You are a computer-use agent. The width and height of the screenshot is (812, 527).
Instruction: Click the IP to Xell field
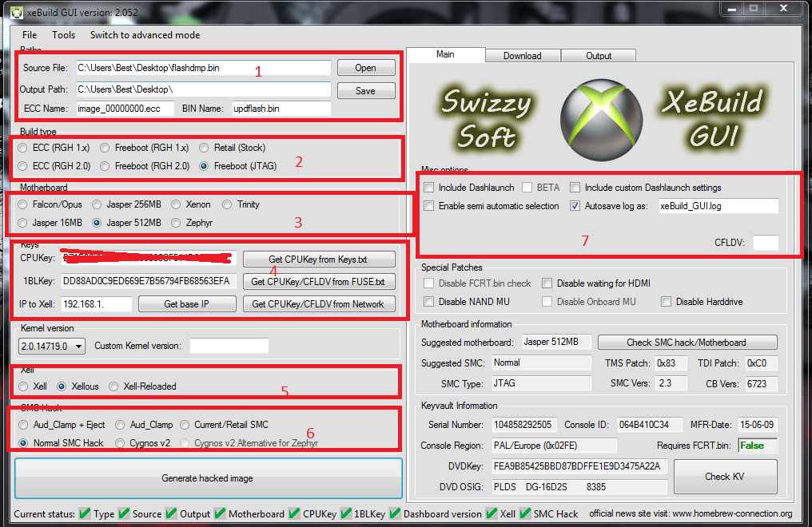97,304
